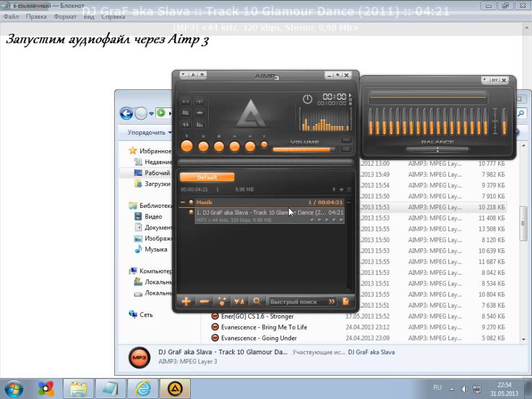Toggle repeat mode in AIMP
532x399 pixels.
(186, 125)
